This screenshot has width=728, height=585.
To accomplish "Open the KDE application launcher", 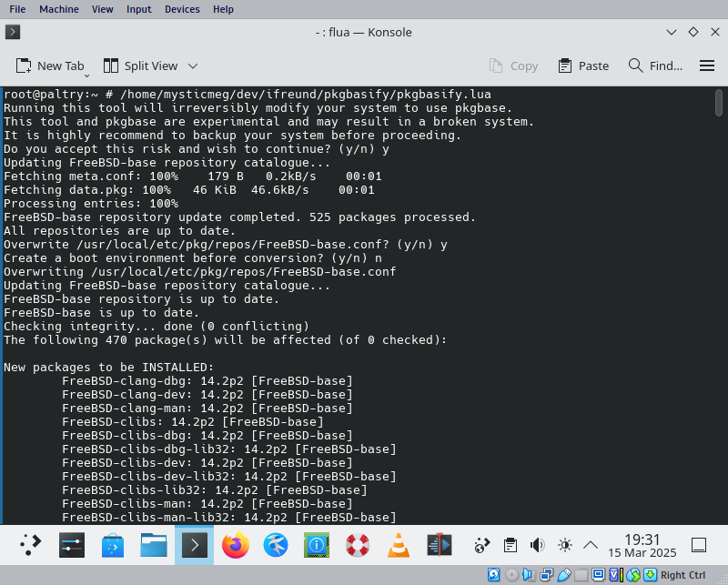I will click(x=31, y=545).
